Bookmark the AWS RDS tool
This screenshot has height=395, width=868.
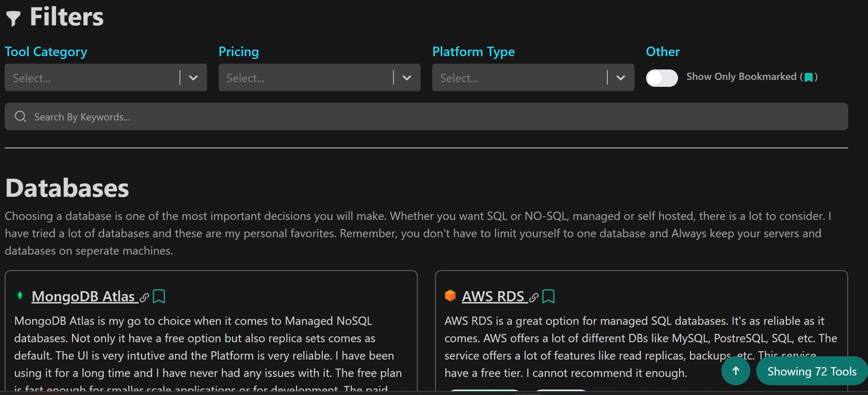tap(548, 296)
